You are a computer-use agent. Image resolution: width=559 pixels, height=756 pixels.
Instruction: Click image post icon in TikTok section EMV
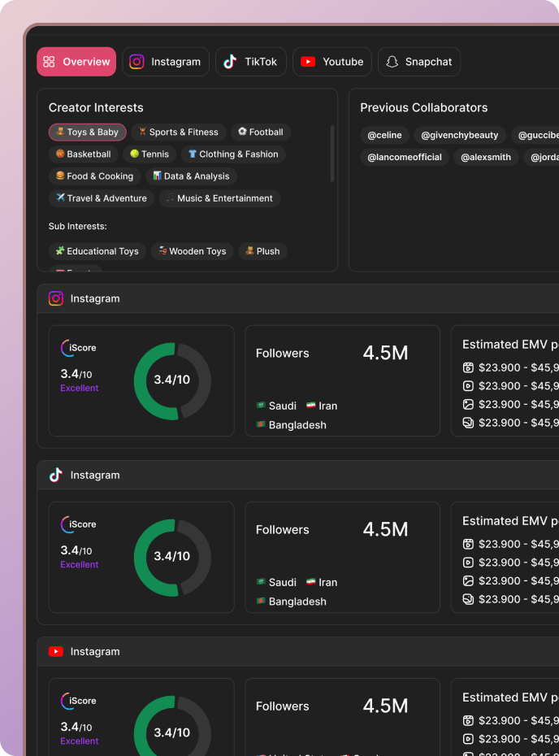468,580
